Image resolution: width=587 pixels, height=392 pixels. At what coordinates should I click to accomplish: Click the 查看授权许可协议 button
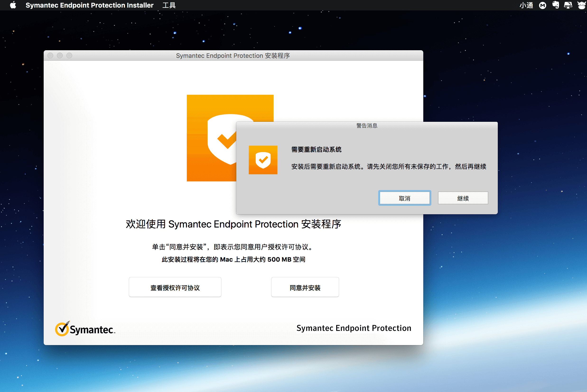[x=175, y=287]
